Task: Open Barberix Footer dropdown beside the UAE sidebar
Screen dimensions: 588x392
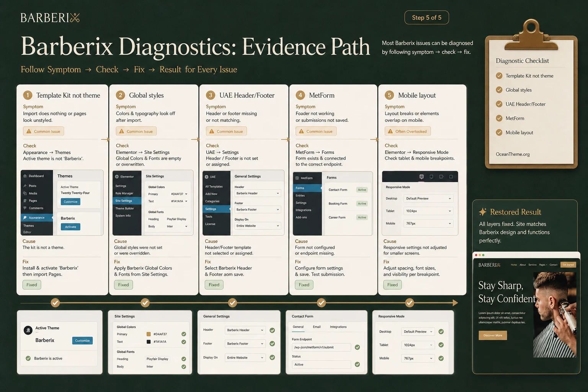Action: coord(258,209)
